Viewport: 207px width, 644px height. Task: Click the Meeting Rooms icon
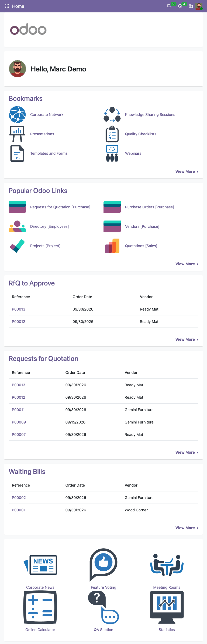[x=167, y=565]
